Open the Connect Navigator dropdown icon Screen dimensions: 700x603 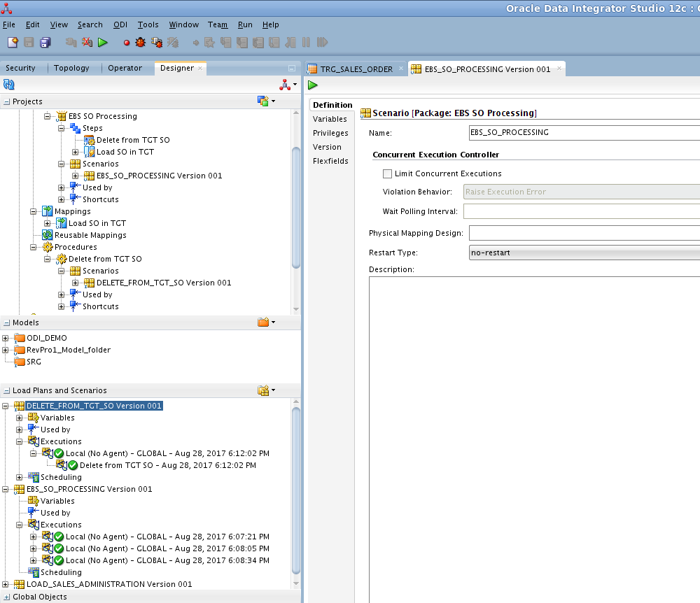pyautogui.click(x=288, y=85)
